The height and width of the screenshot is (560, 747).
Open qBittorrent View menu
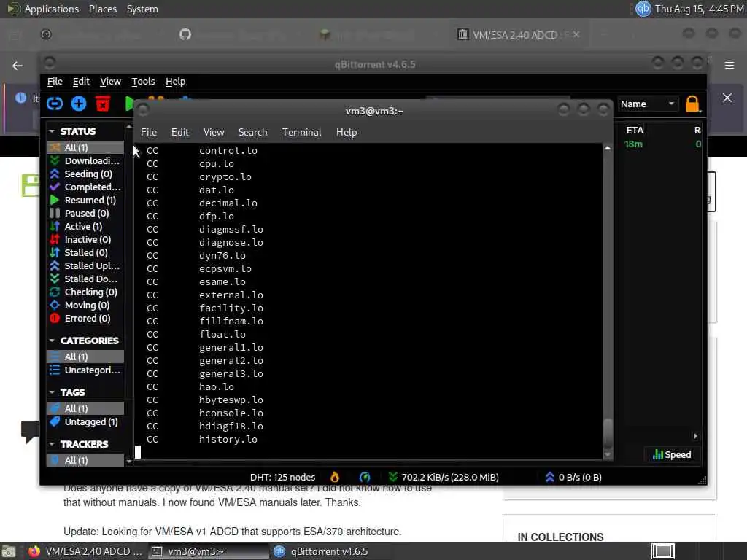point(111,82)
